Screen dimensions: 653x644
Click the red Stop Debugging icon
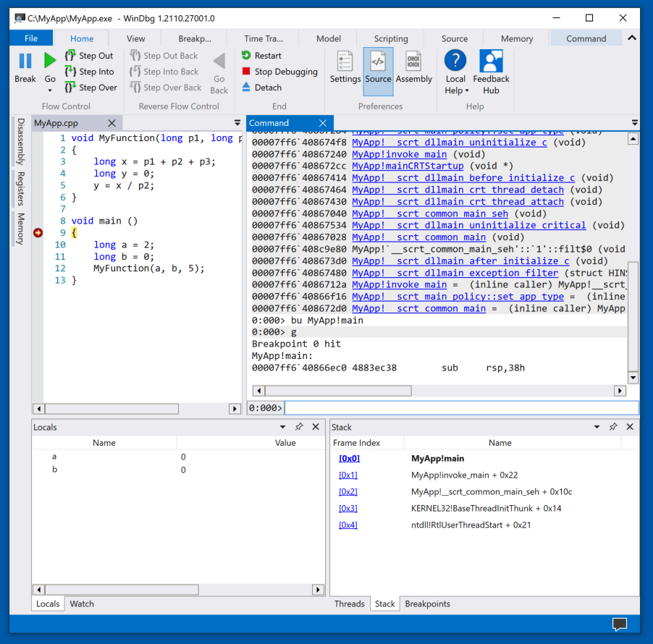pyautogui.click(x=246, y=72)
